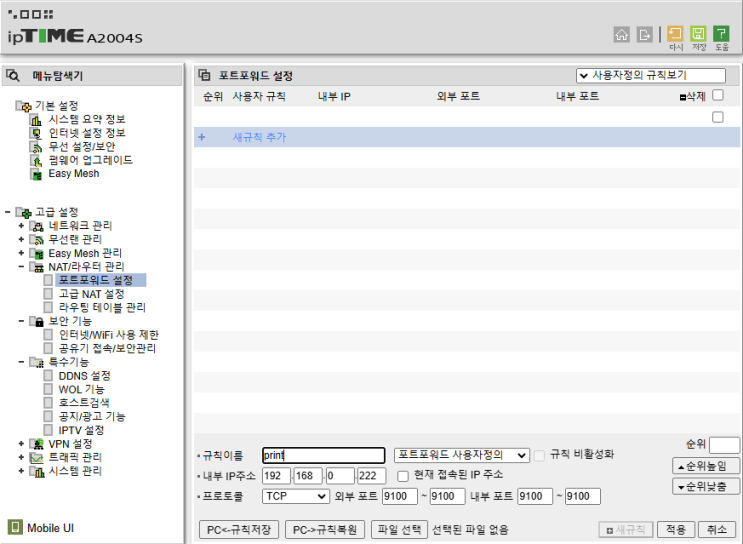Click the 다시 (refresh) icon

(x=675, y=34)
